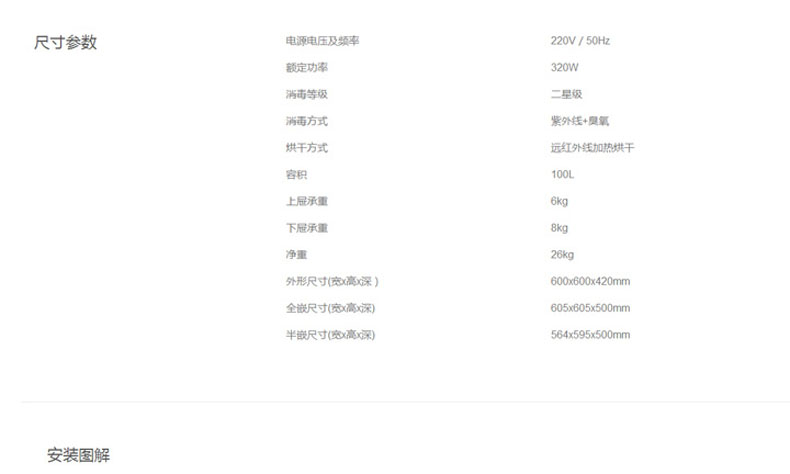The height and width of the screenshot is (474, 790).
Task: Click the 安装图解 section heading
Action: point(79,455)
